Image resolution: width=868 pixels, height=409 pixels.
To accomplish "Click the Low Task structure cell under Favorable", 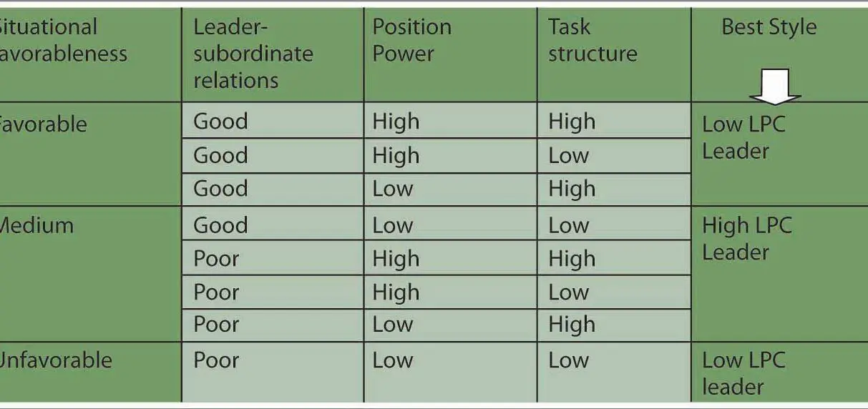I will (614, 155).
